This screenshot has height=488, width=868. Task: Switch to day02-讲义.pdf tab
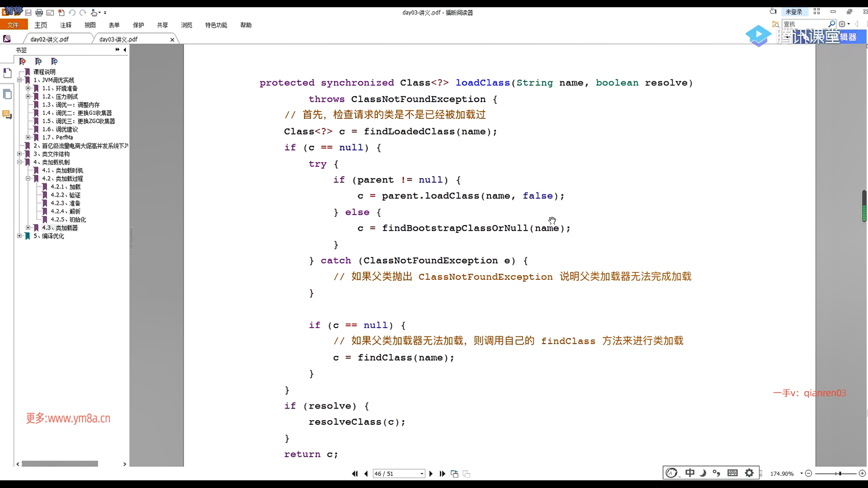50,39
